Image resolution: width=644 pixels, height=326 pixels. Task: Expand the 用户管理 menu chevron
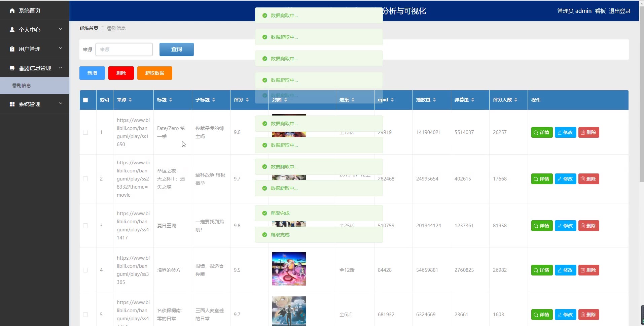(61, 48)
